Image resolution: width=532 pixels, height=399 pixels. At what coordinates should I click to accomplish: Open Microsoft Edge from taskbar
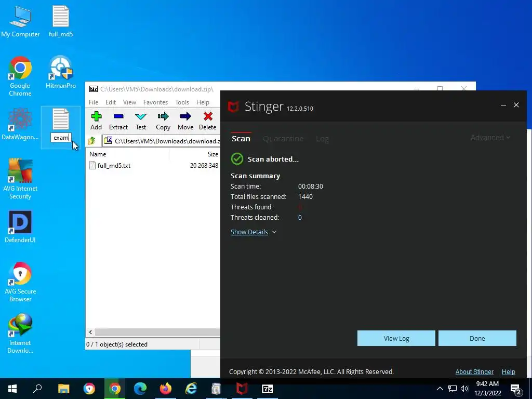(x=140, y=389)
